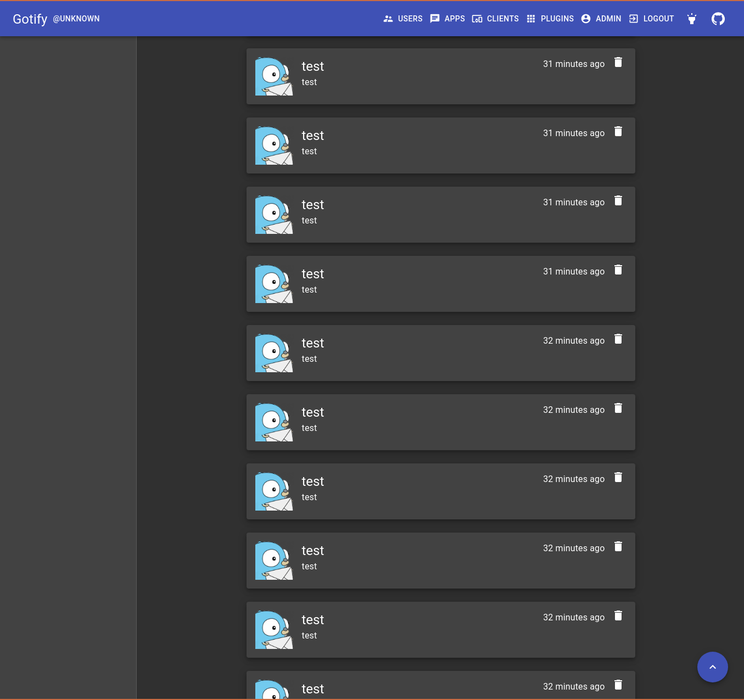
Task: Toggle dark theme with the lightbulb icon
Action: (691, 18)
